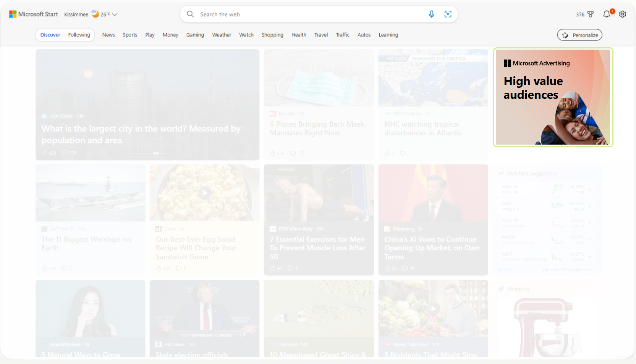
Task: Open the notifications bell
Action: pos(607,14)
